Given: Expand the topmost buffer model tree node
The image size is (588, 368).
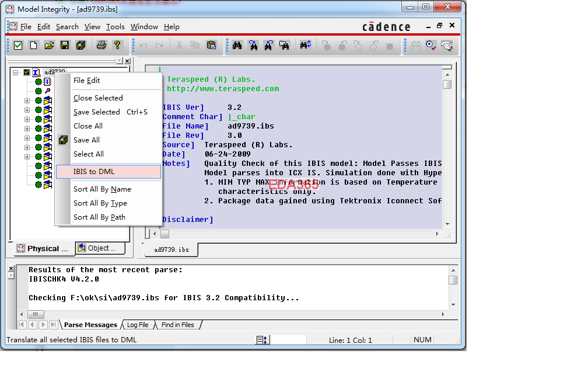Looking at the screenshot, I should click(27, 100).
